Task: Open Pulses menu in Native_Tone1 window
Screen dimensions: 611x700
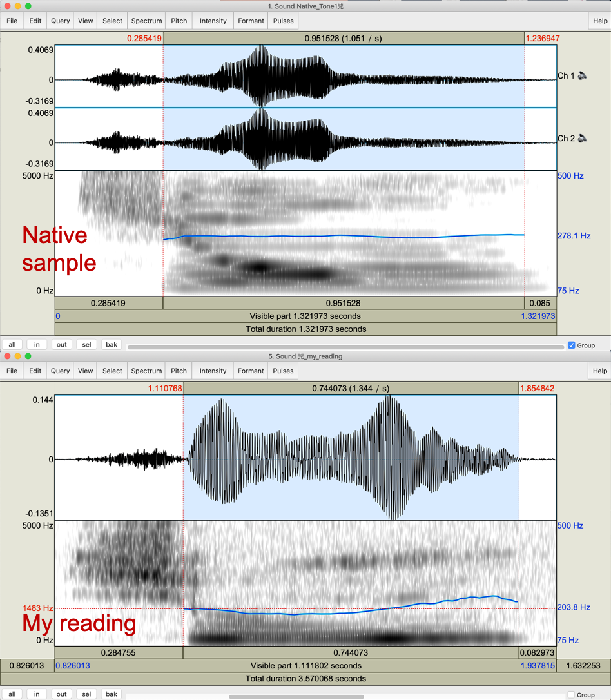Action: tap(284, 21)
